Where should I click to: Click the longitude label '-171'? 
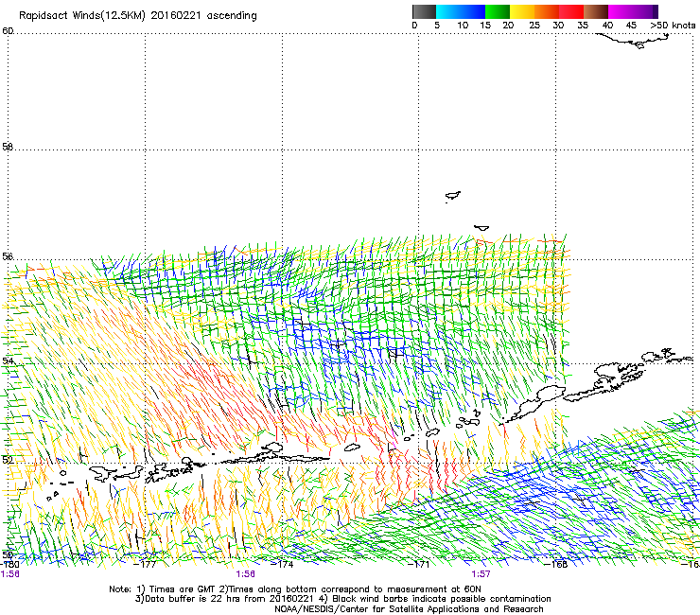click(419, 564)
